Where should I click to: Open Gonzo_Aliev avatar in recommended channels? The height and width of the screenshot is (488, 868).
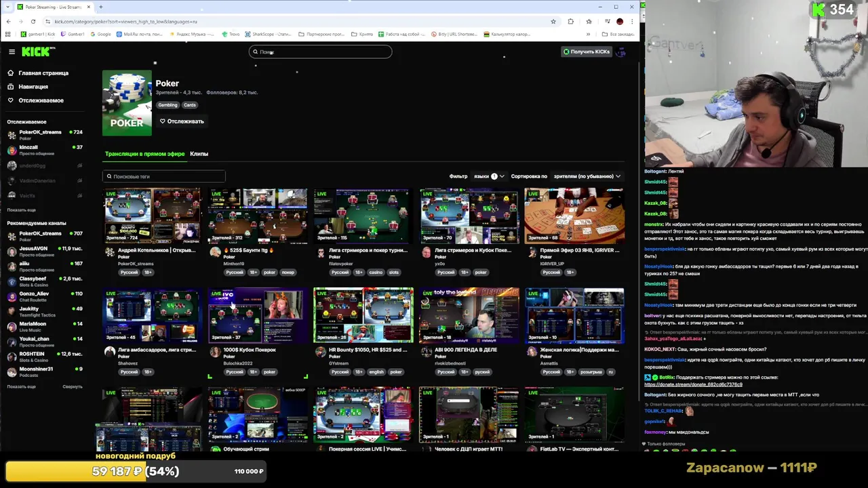12,296
